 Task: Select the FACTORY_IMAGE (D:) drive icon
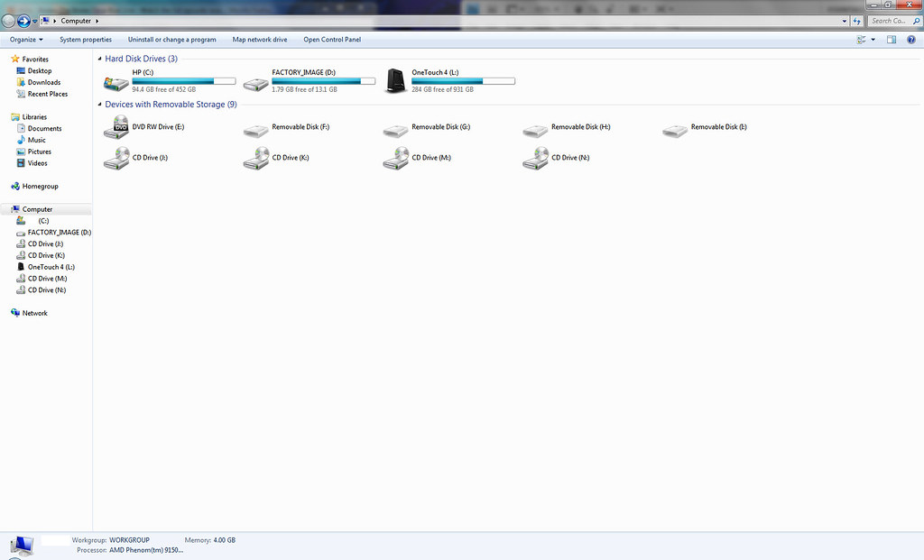[x=256, y=81]
